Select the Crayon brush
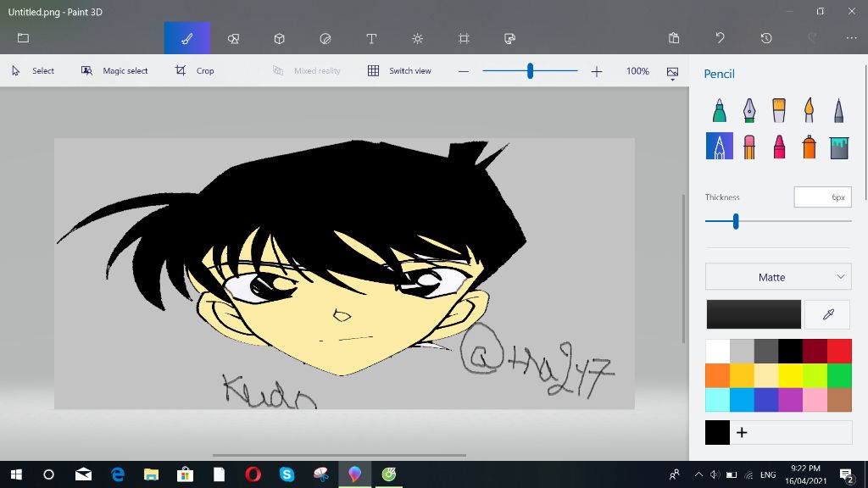Viewport: 868px width, 488px height. [x=779, y=147]
